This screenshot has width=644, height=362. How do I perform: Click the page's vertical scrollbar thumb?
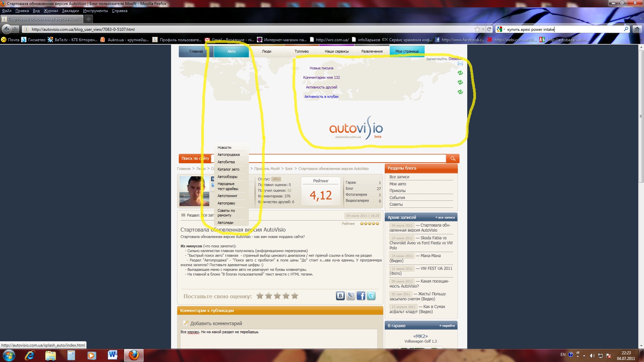(641, 116)
